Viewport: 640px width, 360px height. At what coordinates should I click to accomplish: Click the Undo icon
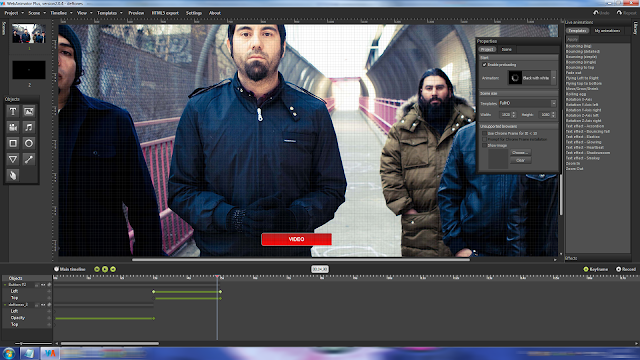[x=596, y=13]
